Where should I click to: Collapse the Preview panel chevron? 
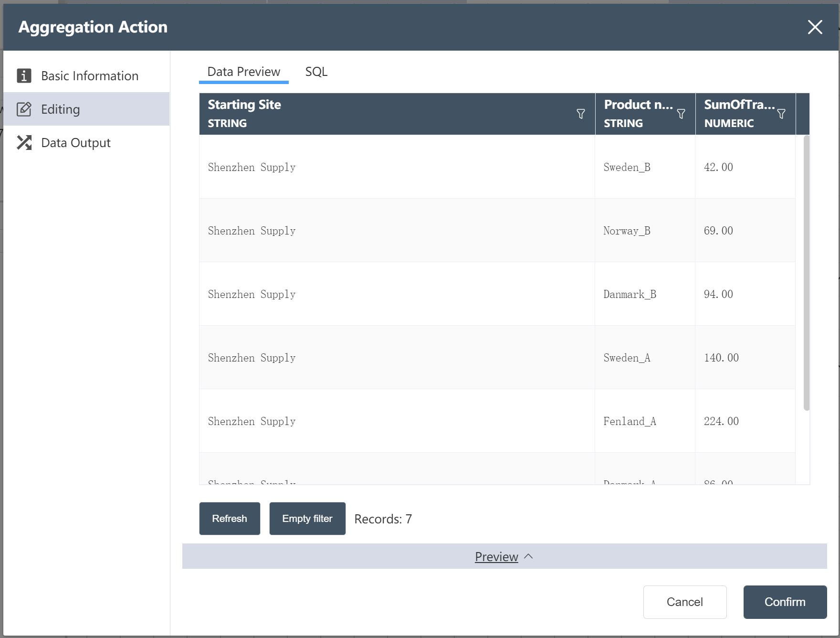coord(528,556)
